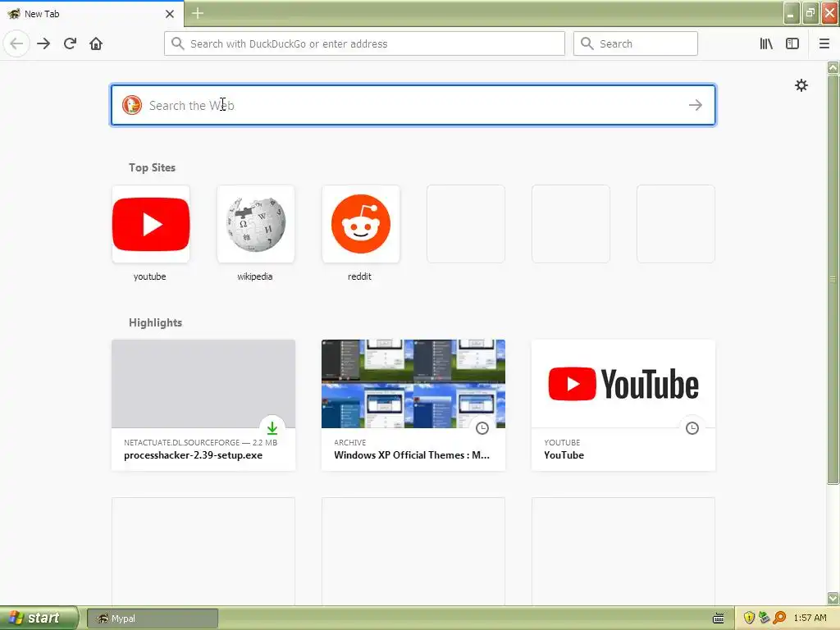Open the youtube top site tile

pyautogui.click(x=151, y=224)
